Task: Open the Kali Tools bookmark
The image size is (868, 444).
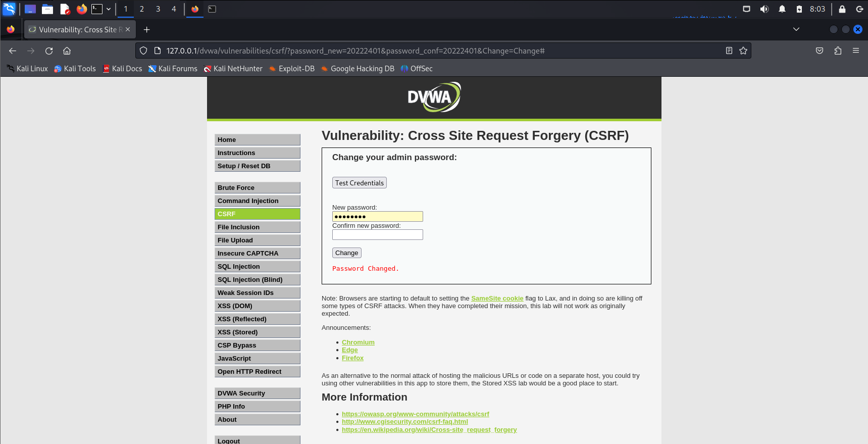Action: [x=75, y=69]
